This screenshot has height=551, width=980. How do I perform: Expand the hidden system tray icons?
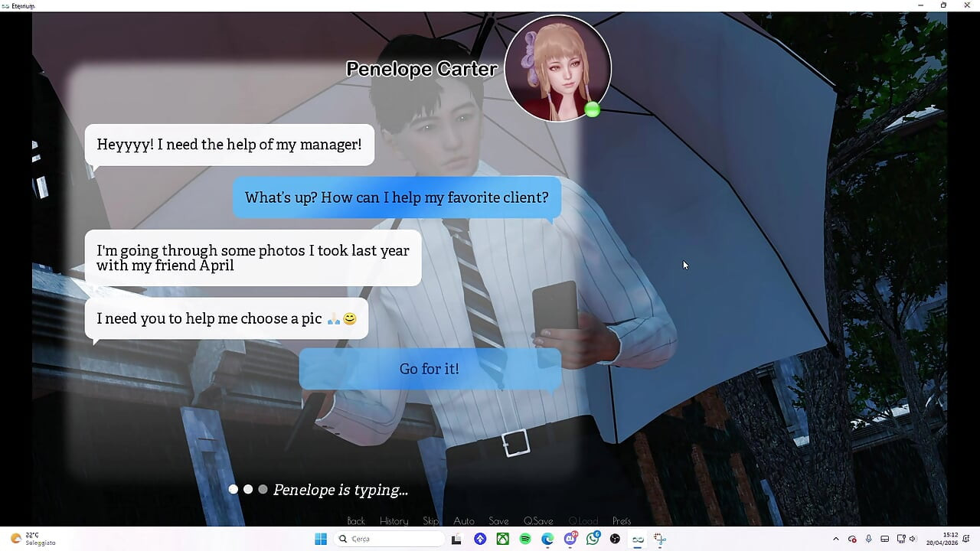[x=836, y=539]
